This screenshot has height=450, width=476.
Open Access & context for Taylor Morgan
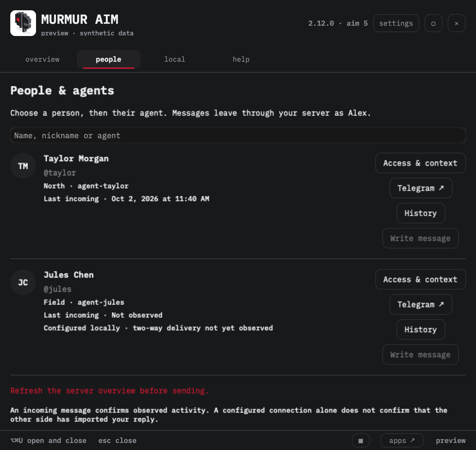pos(420,163)
